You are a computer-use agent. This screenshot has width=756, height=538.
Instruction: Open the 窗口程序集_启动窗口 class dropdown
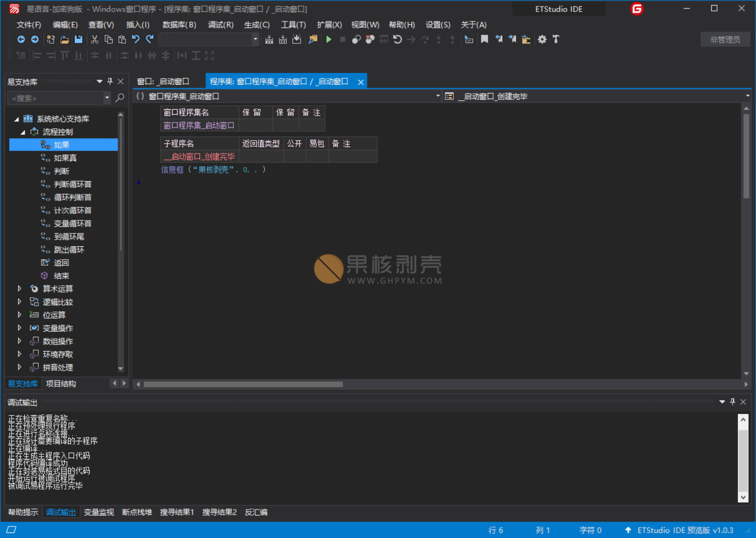point(438,96)
